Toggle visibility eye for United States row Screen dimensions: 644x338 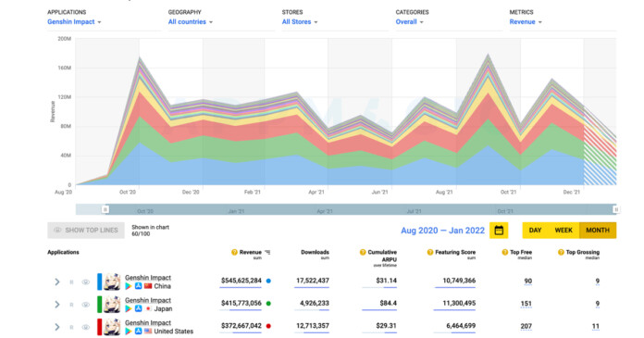point(85,327)
